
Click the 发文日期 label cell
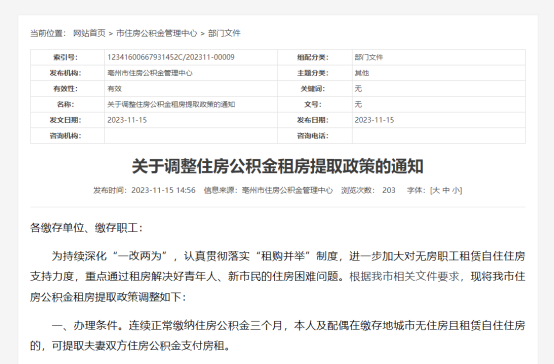67,120
